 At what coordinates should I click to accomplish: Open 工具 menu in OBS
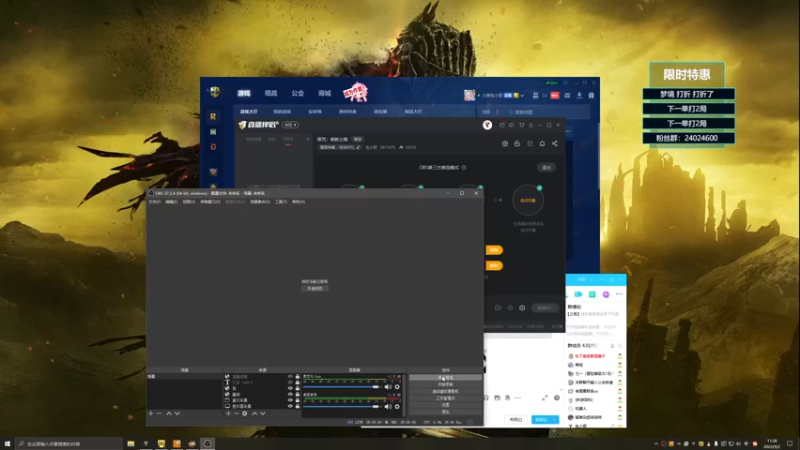click(x=281, y=202)
